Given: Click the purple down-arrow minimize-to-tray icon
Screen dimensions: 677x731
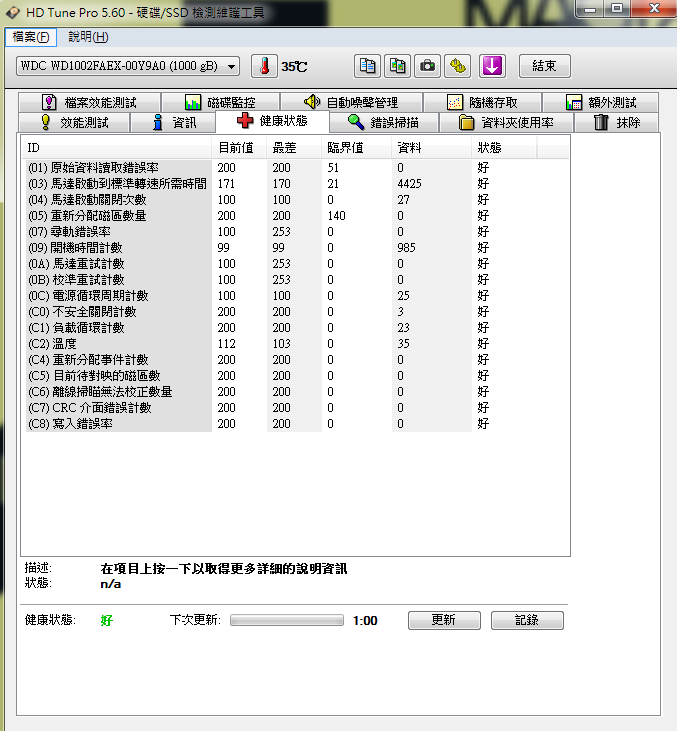Looking at the screenshot, I should (x=492, y=66).
